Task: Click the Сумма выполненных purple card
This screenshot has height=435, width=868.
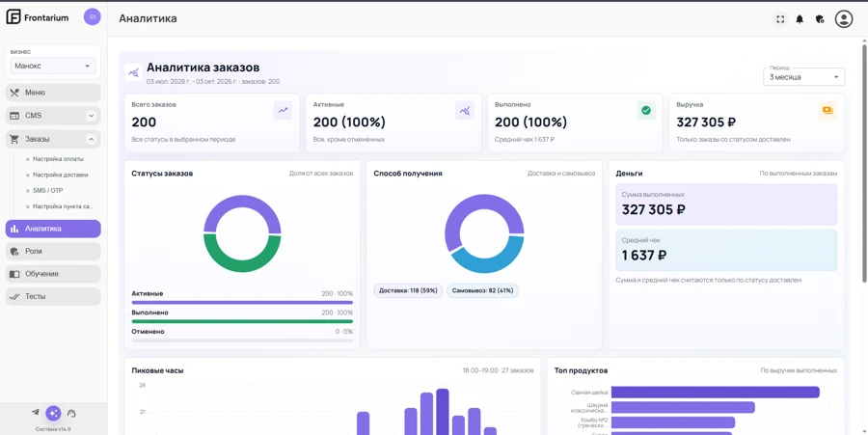Action: pos(726,204)
